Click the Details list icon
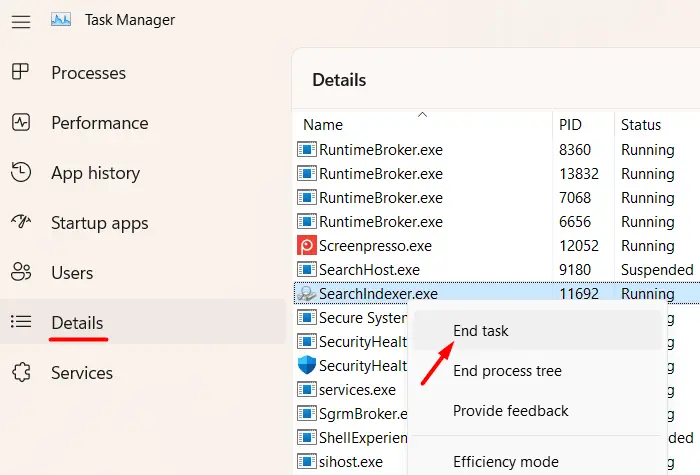 [21, 321]
